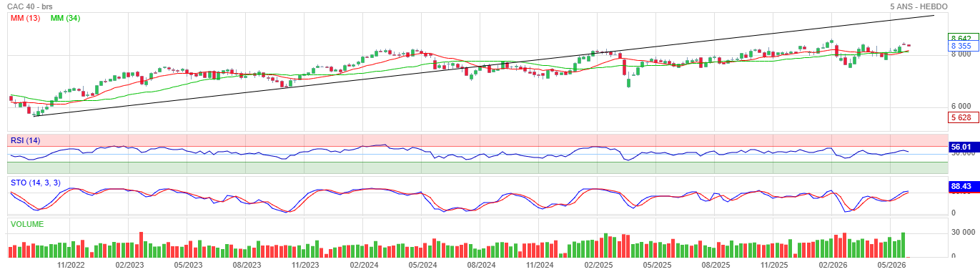
Task: Click the 11/2023 date axis label
Action: click(x=305, y=264)
